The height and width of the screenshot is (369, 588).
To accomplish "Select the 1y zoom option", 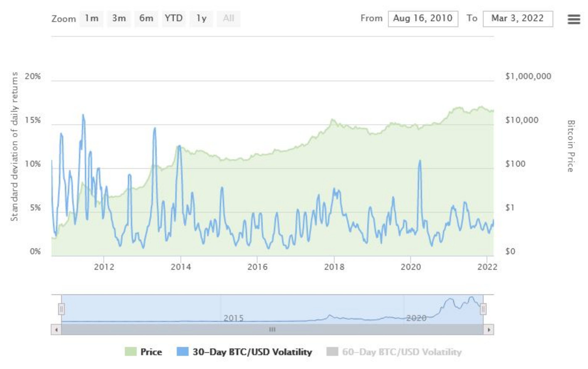I will pos(201,19).
